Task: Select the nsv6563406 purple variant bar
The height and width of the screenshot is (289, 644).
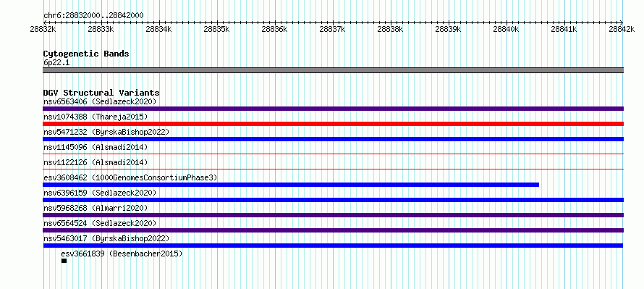Action: coord(333,109)
